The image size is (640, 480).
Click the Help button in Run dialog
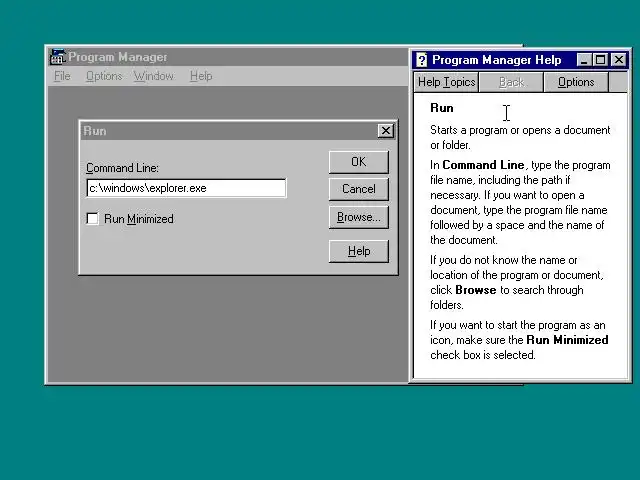[x=359, y=251]
